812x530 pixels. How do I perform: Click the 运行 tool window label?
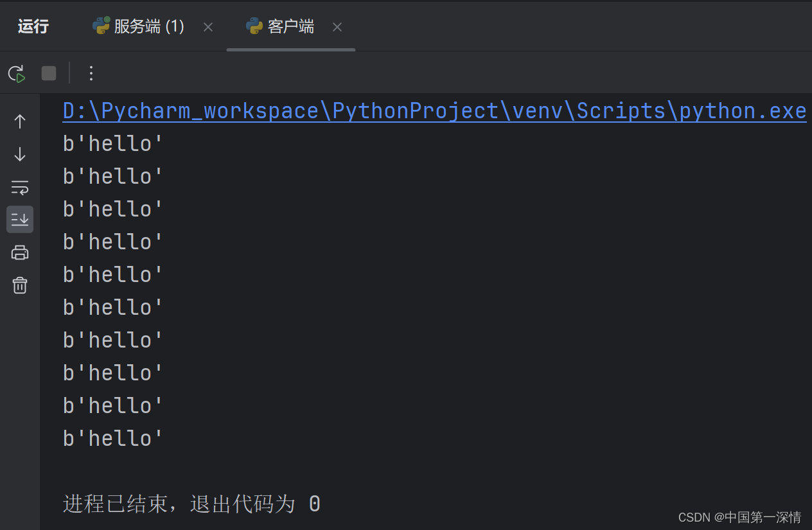(33, 26)
